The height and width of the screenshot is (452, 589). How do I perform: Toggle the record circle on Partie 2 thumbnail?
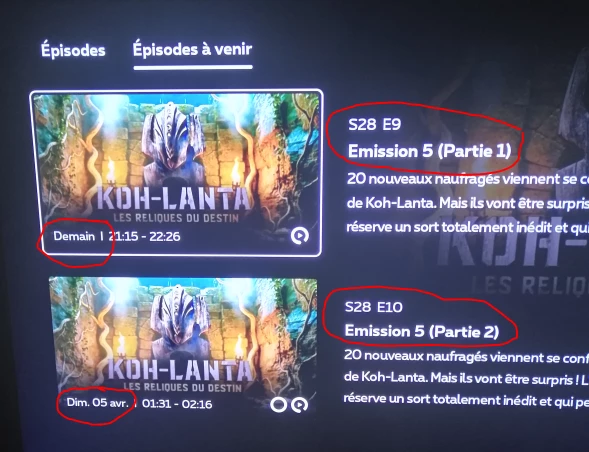tap(278, 405)
